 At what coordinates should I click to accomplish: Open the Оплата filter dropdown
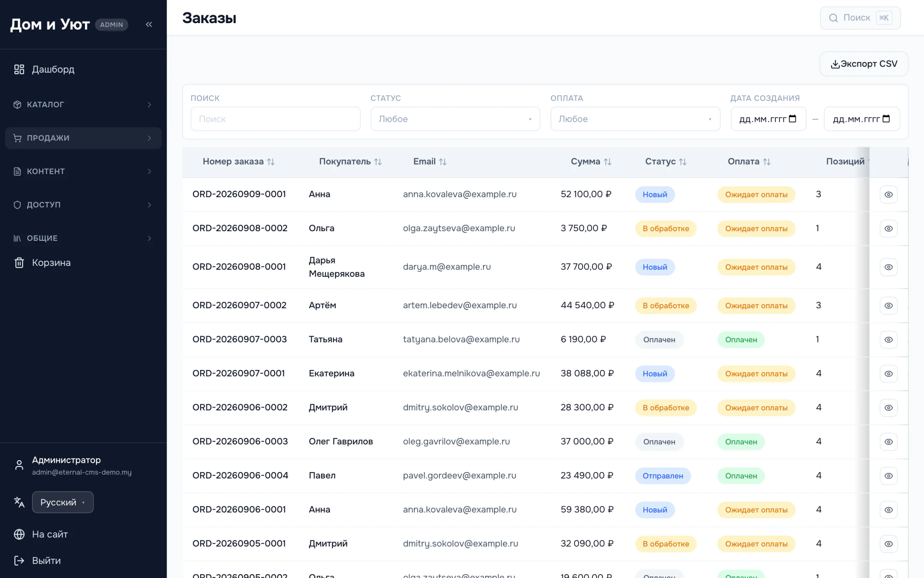[x=635, y=119]
